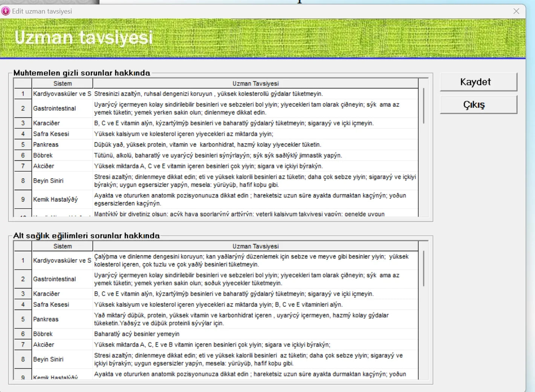Click upper table Kemik Hastalýðý advice text
This screenshot has height=392, width=535.
click(x=255, y=199)
